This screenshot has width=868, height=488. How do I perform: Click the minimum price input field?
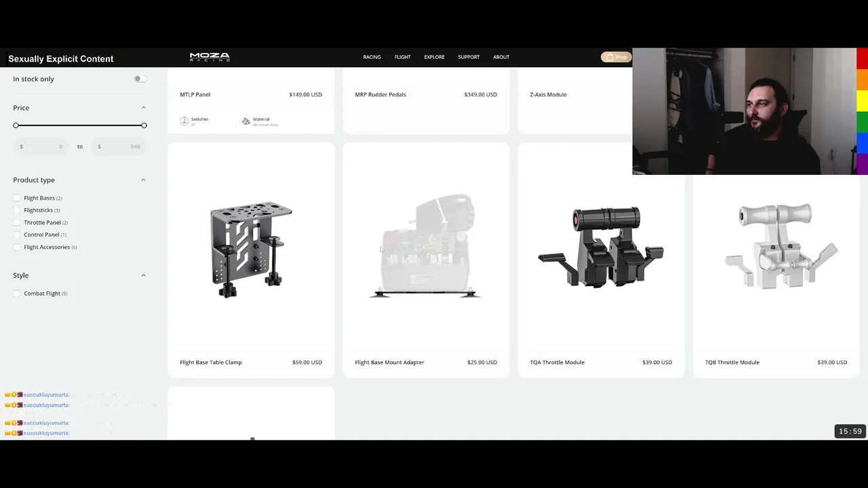[x=41, y=146]
